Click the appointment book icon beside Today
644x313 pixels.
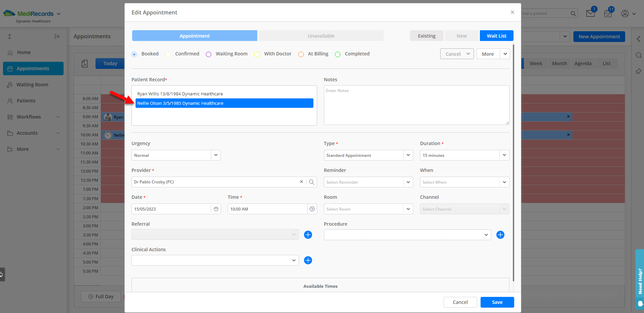(85, 63)
